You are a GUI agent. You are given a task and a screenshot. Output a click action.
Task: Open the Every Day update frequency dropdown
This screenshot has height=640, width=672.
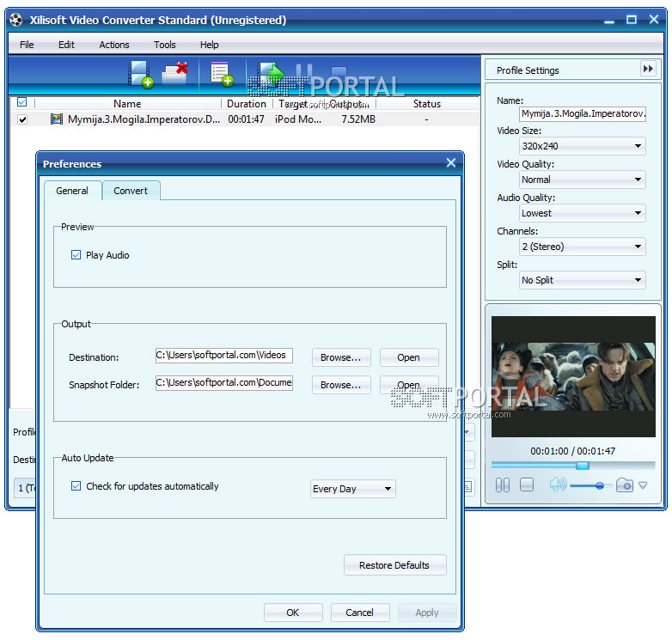coord(352,489)
